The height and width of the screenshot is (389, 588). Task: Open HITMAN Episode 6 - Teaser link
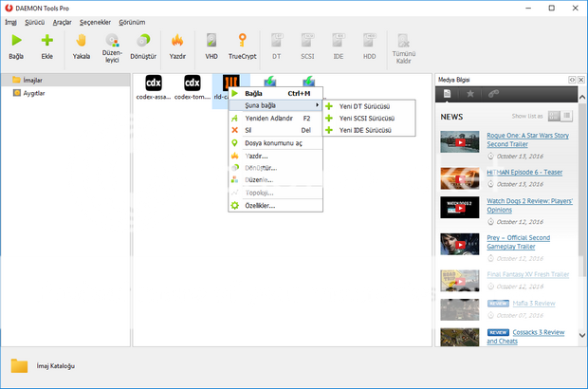(524, 172)
